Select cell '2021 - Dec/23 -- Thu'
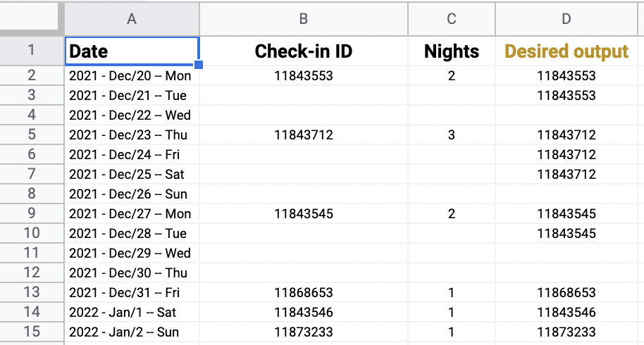The height and width of the screenshot is (345, 644). [x=132, y=134]
